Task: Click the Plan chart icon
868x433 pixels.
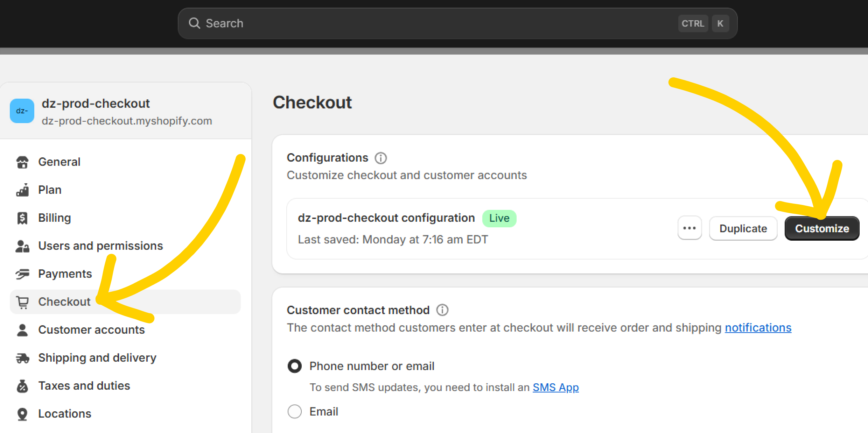Action: 22,190
